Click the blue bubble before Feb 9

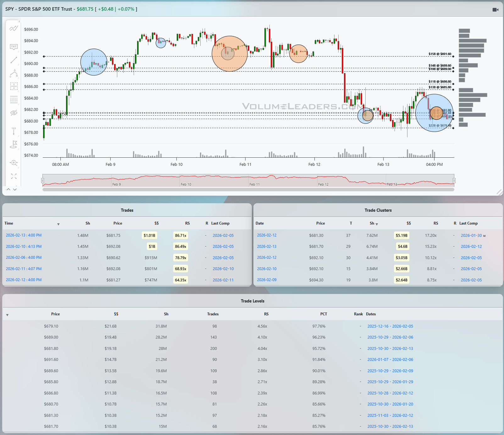click(x=94, y=62)
